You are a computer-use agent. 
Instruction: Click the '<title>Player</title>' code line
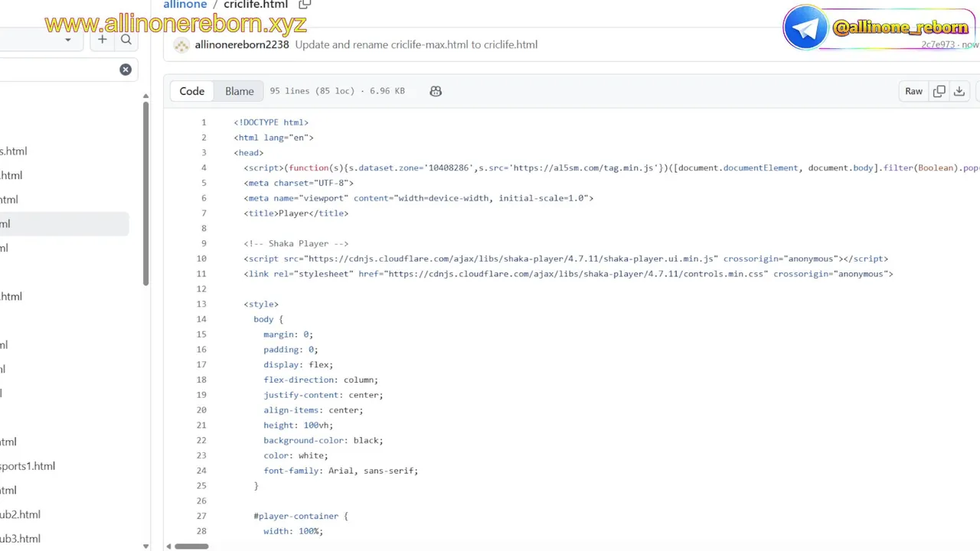296,214
